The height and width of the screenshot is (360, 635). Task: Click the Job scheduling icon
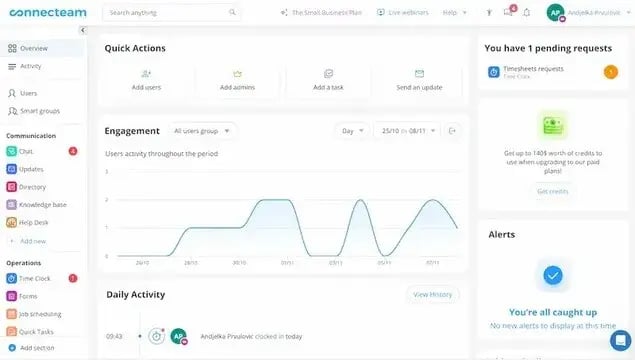point(11,314)
